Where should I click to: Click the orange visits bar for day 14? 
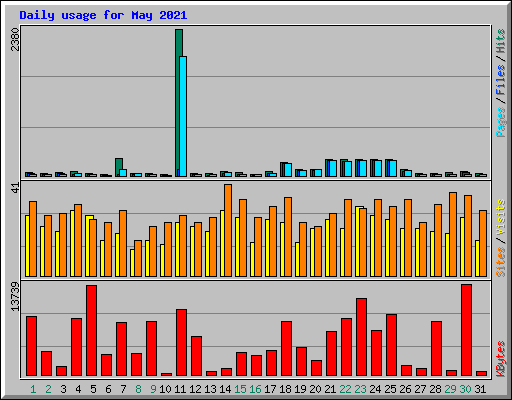click(x=228, y=230)
